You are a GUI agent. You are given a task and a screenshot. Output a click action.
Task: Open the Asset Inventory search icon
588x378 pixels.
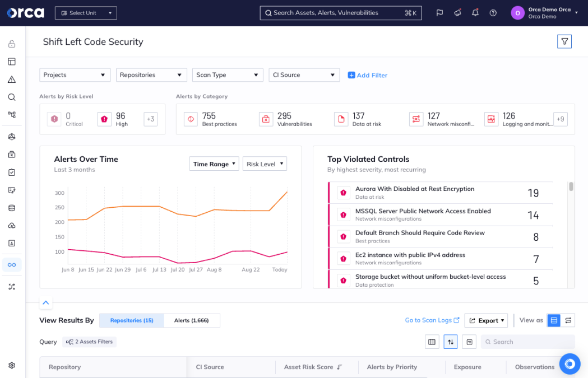click(x=11, y=97)
